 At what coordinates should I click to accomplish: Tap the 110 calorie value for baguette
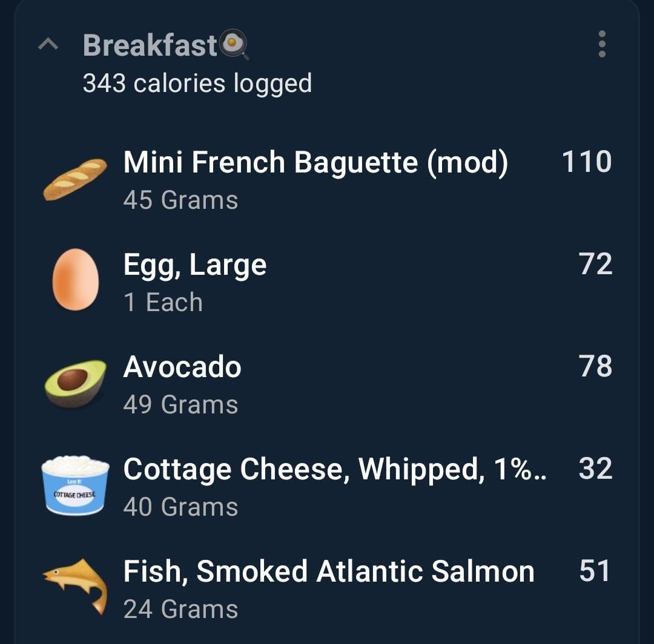(x=587, y=162)
